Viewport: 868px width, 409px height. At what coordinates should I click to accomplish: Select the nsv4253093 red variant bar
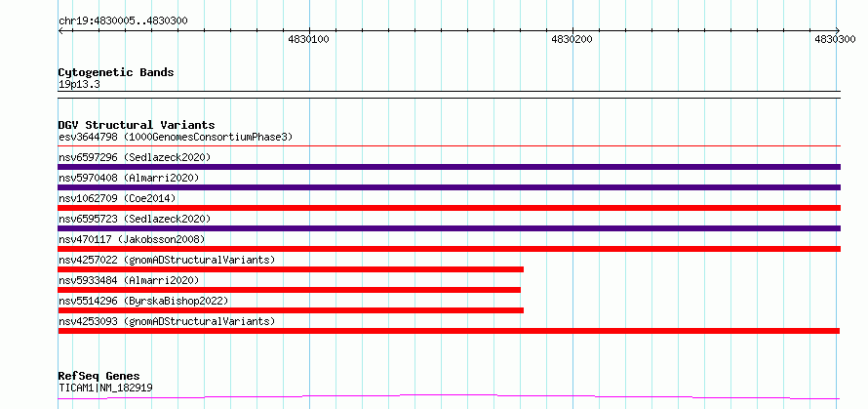(449, 331)
